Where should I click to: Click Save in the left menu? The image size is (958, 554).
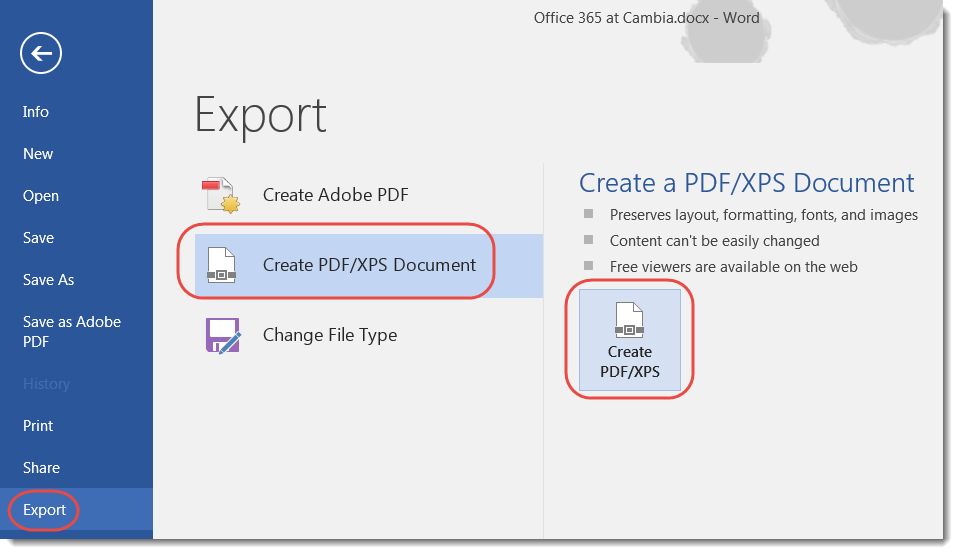click(x=39, y=238)
